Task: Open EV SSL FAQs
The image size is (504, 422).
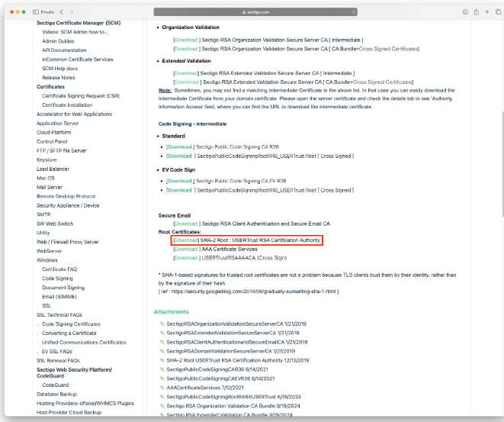Action: 57,352
